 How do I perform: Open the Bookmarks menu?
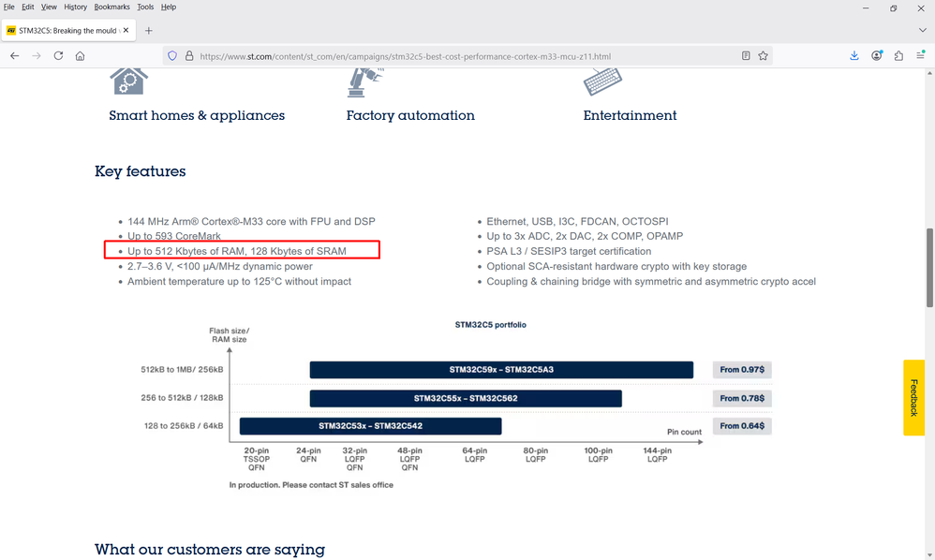[111, 7]
